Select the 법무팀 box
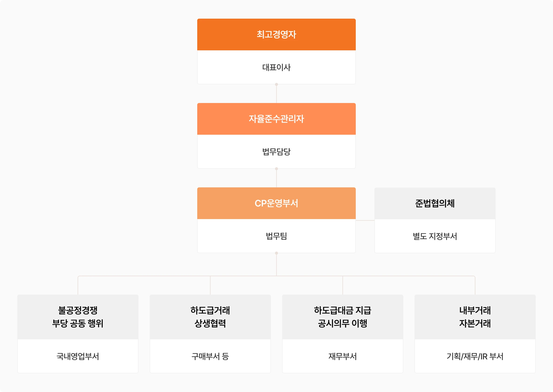The image size is (553, 392). [x=276, y=236]
